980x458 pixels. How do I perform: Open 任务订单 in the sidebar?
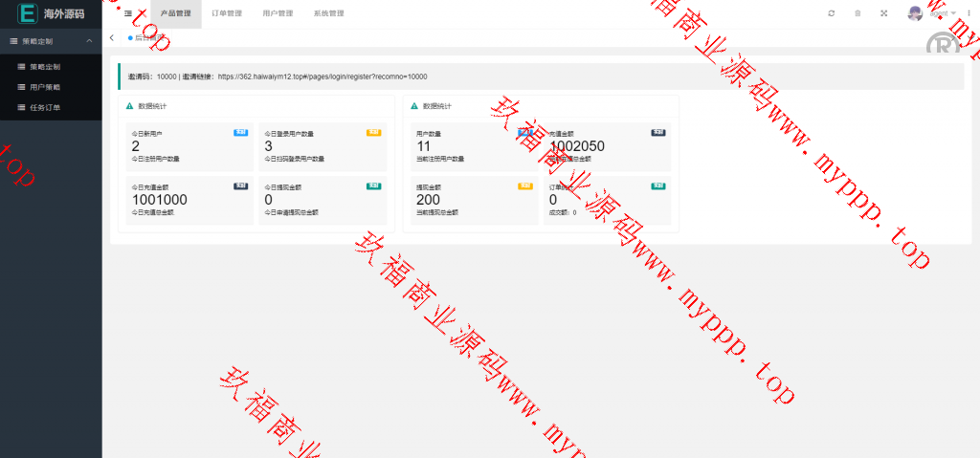(44, 107)
